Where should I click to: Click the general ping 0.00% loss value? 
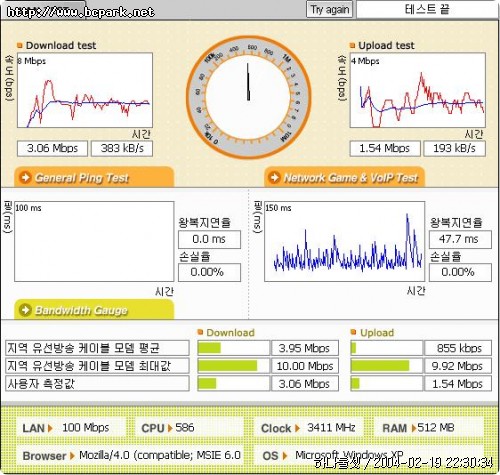pyautogui.click(x=209, y=272)
